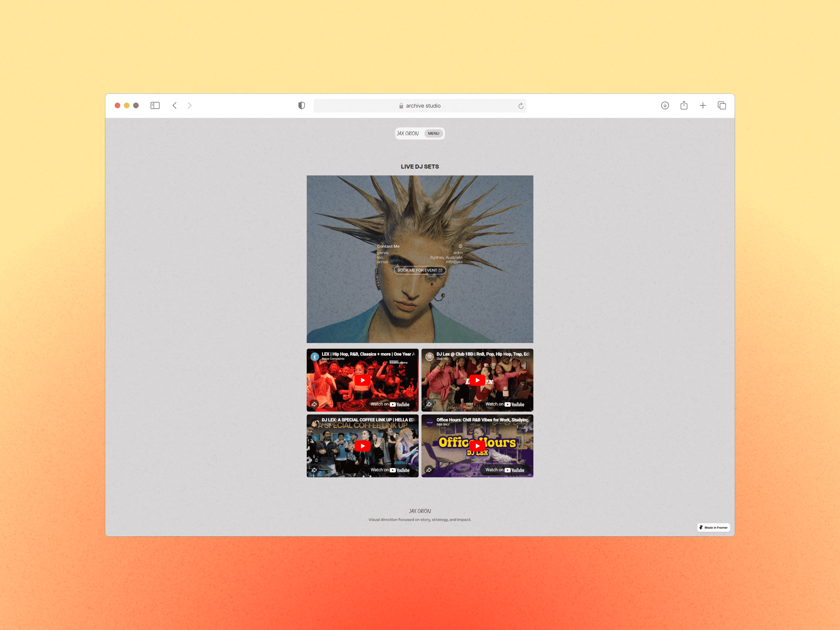
Task: Click the forward navigation arrow
Action: pos(189,106)
